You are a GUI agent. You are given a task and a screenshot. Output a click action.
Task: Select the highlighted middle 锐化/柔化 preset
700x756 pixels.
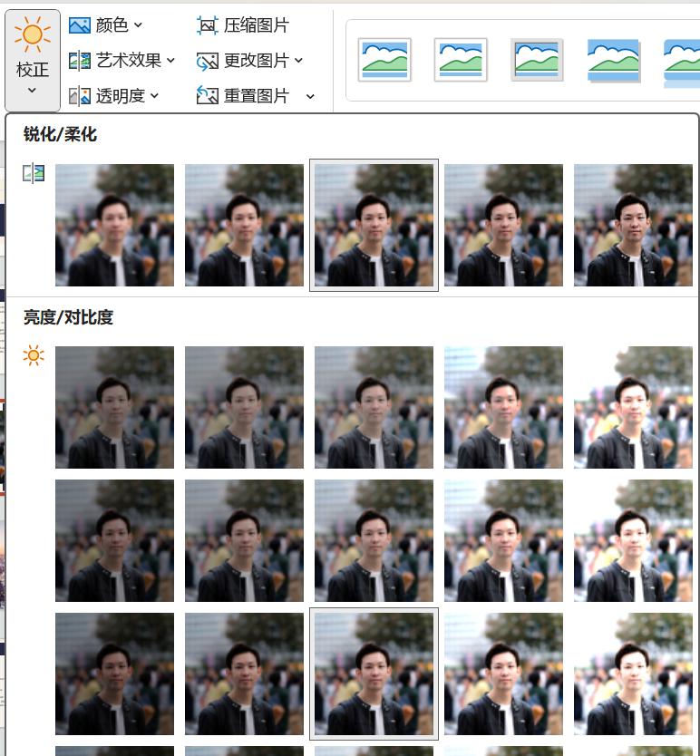point(374,225)
